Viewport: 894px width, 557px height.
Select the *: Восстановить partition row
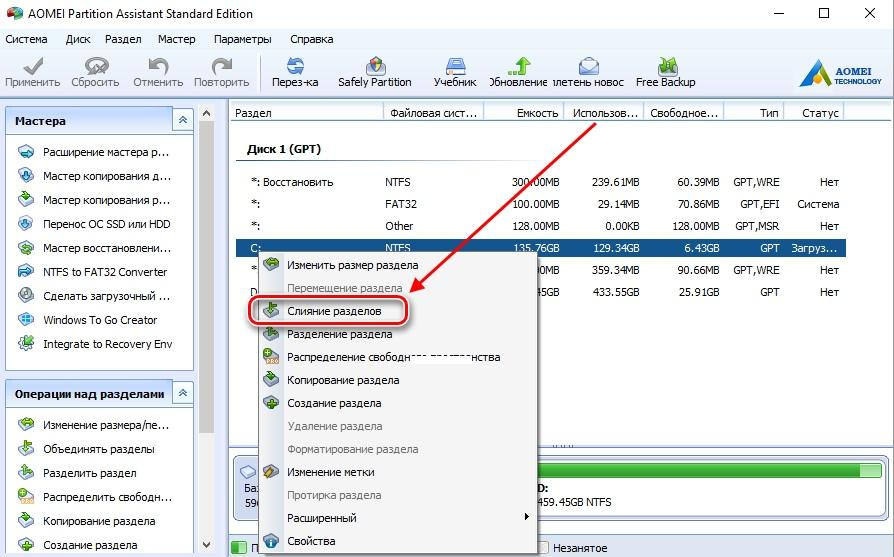click(x=541, y=182)
